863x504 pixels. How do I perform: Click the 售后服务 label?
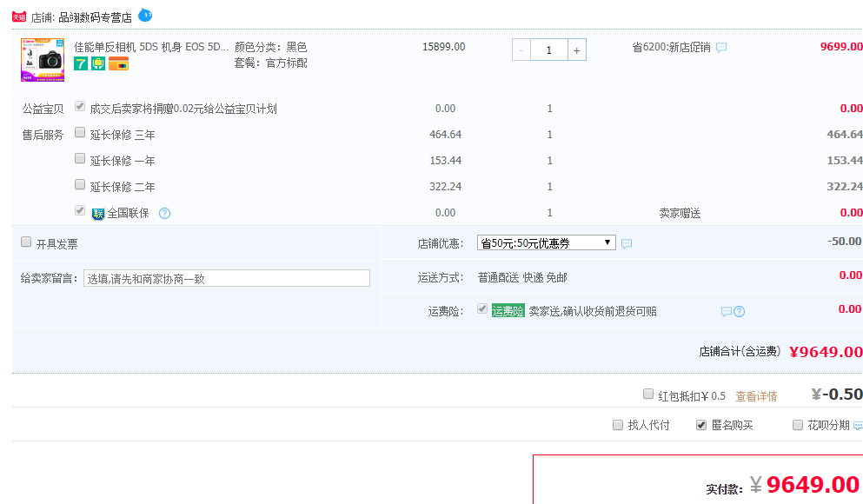coord(43,135)
